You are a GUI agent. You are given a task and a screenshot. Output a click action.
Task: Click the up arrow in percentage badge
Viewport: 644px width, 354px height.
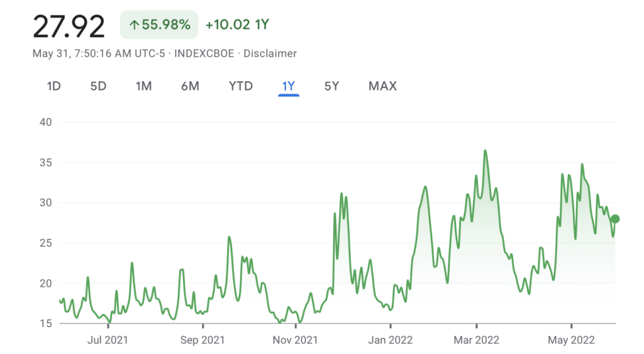pyautogui.click(x=134, y=25)
